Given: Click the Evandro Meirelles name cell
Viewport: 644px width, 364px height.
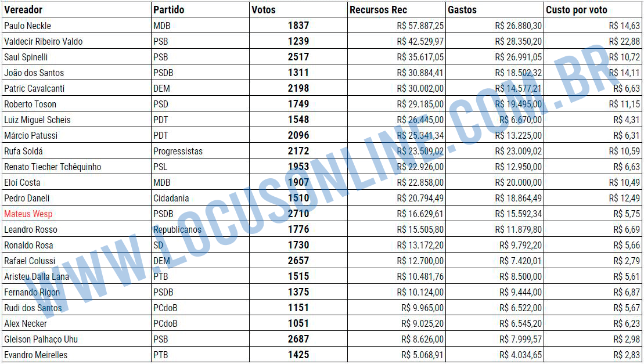Looking at the screenshot, I should (77, 355).
